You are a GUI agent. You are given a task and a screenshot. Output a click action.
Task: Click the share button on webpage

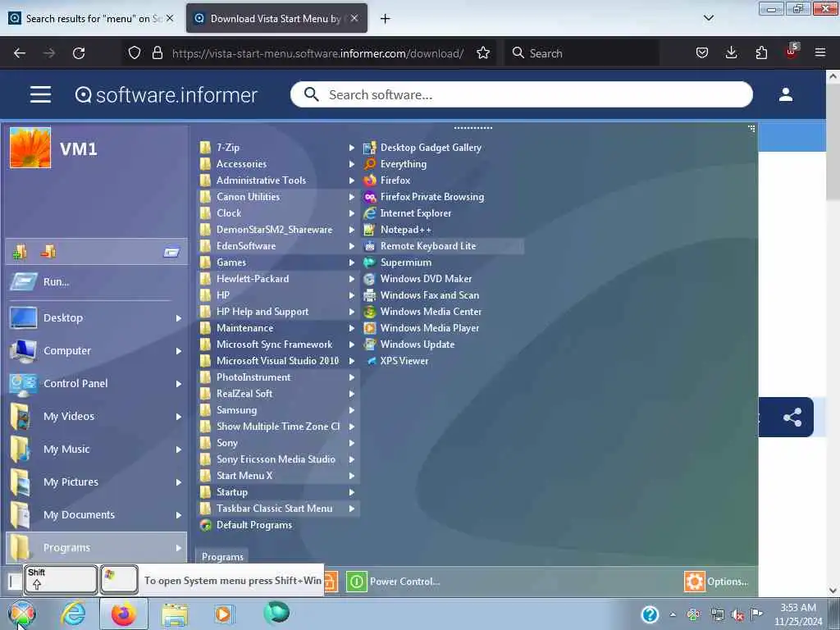tap(792, 418)
